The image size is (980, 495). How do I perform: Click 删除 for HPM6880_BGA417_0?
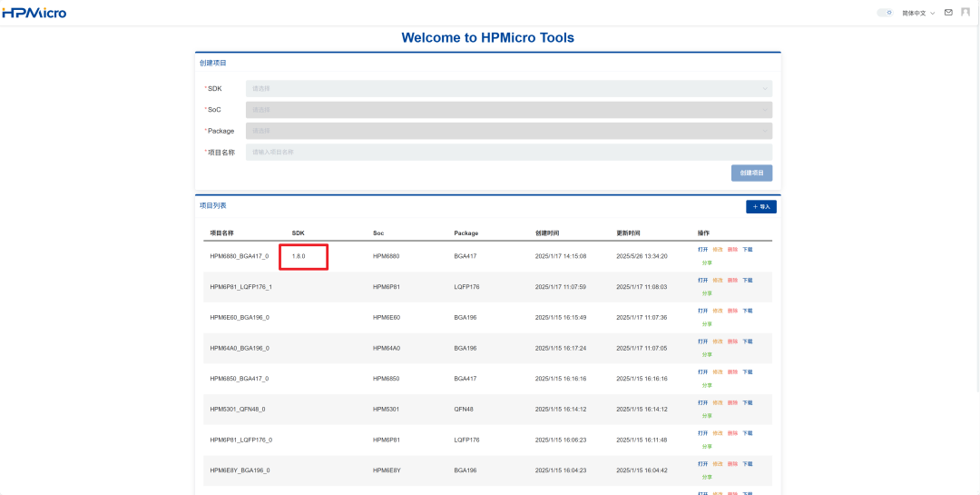click(x=732, y=249)
